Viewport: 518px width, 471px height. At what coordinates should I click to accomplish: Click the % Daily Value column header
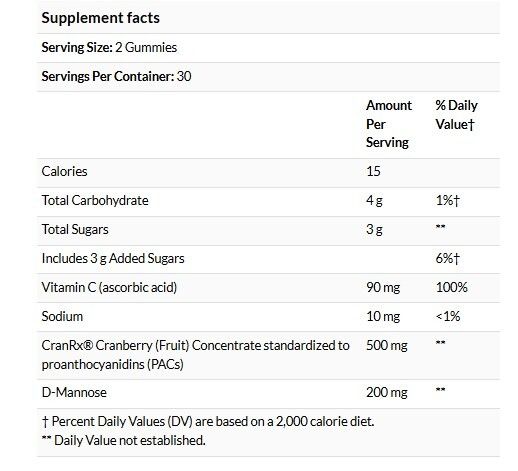click(x=456, y=115)
